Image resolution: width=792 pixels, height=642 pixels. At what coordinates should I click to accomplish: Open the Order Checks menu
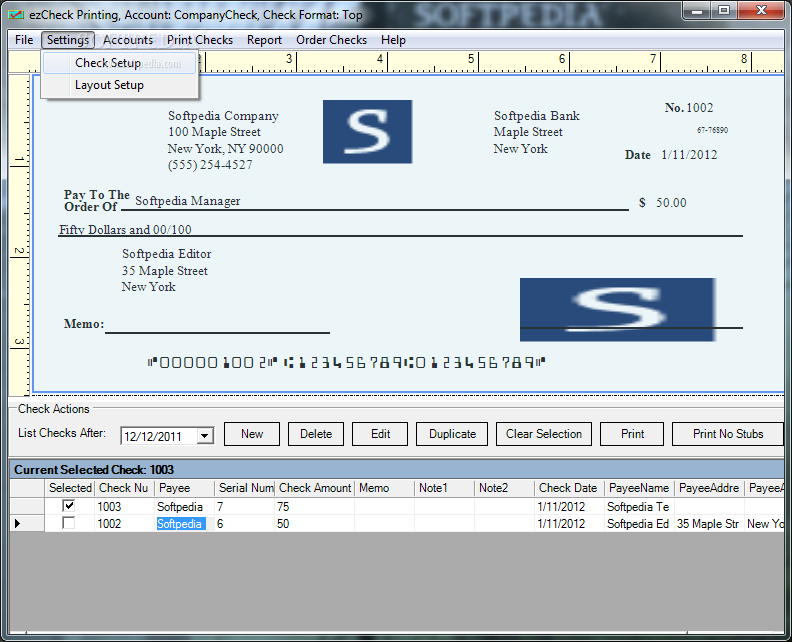pyautogui.click(x=331, y=40)
